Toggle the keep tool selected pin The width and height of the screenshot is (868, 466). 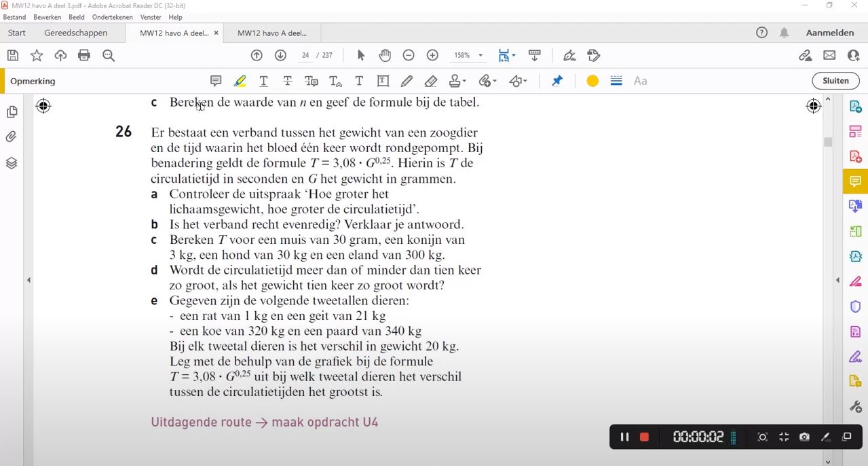click(557, 81)
